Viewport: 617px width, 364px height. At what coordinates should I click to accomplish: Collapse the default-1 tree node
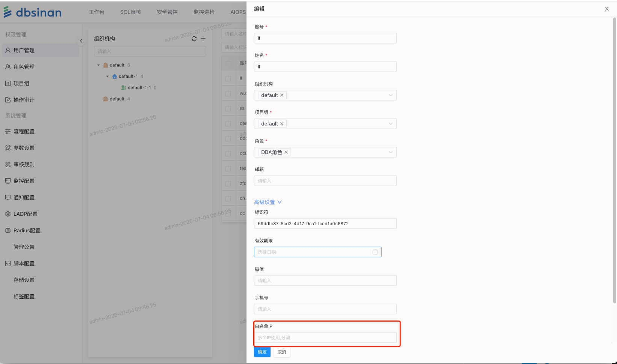pyautogui.click(x=107, y=77)
